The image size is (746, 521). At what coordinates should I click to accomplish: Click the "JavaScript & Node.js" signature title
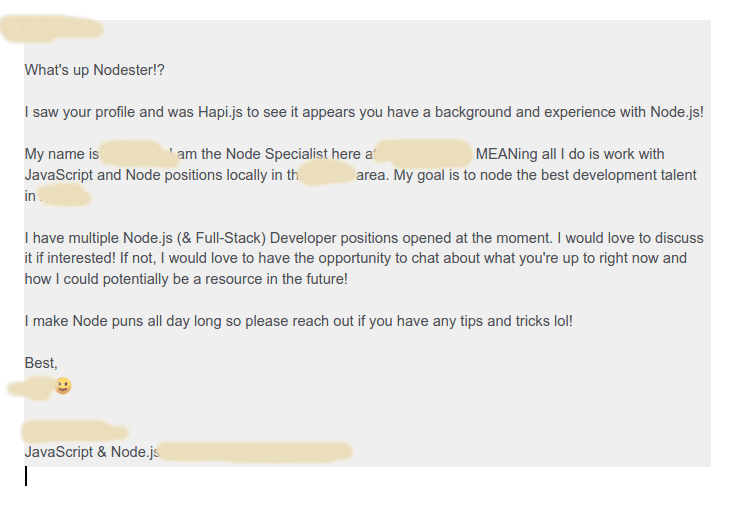[x=92, y=452]
